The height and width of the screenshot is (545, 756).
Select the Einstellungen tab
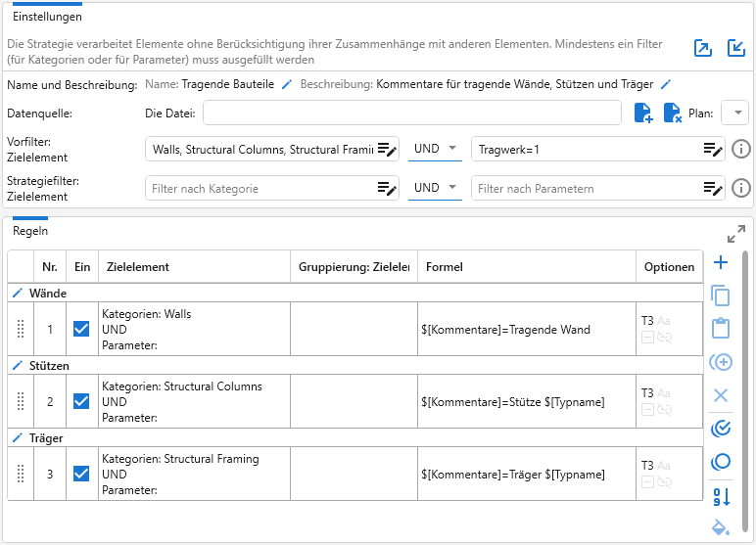(x=47, y=17)
